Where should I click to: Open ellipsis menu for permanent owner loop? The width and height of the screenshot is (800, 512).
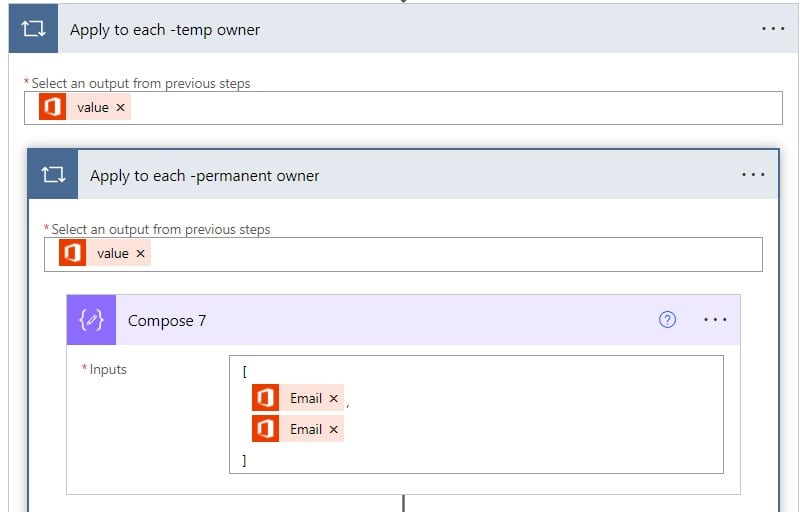coord(753,174)
